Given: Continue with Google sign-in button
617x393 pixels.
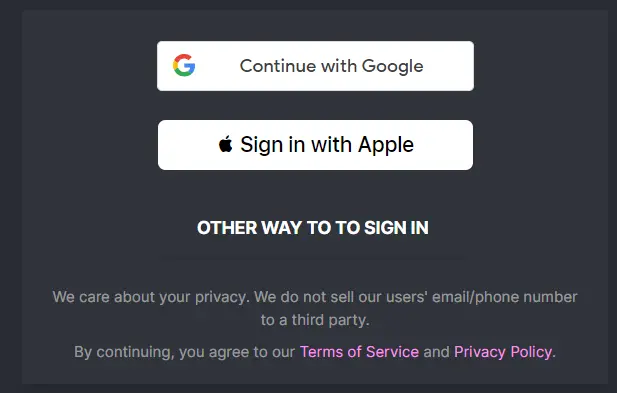Looking at the screenshot, I should pyautogui.click(x=315, y=66).
